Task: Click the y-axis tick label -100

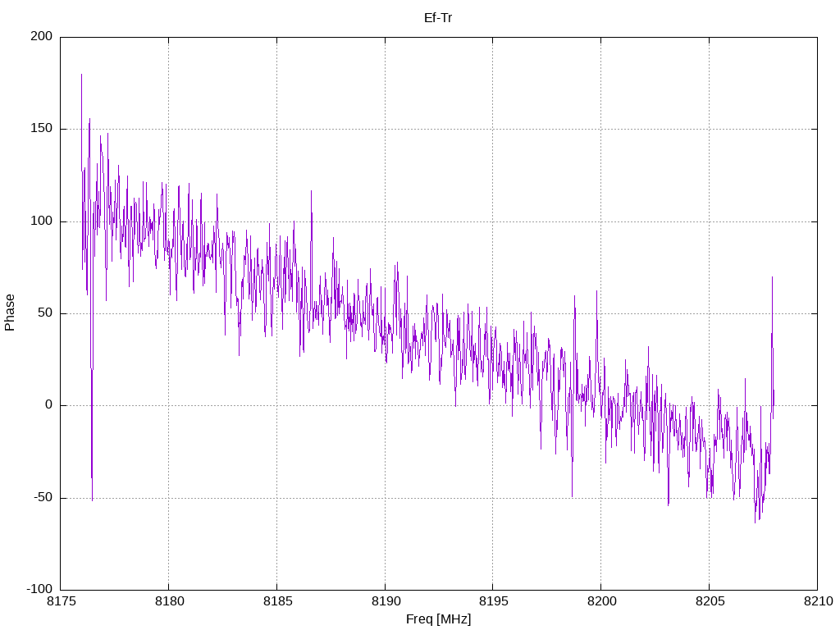Action: pos(39,589)
